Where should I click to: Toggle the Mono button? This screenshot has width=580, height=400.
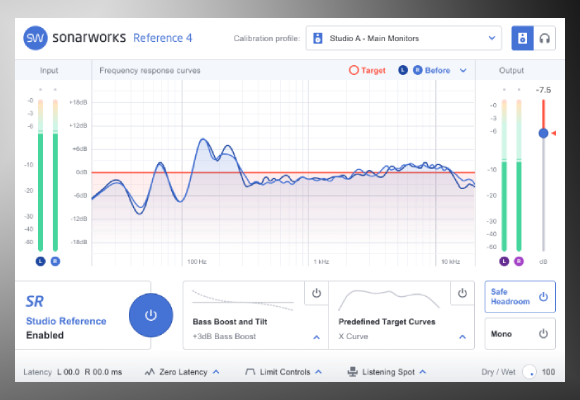pyautogui.click(x=520, y=334)
